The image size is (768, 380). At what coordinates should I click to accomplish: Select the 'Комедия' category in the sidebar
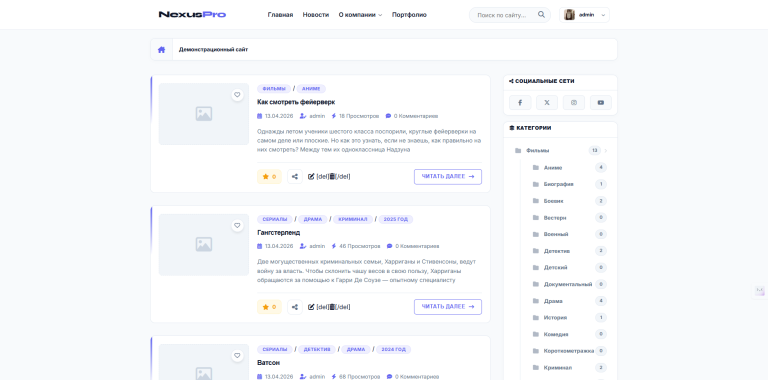[556, 334]
